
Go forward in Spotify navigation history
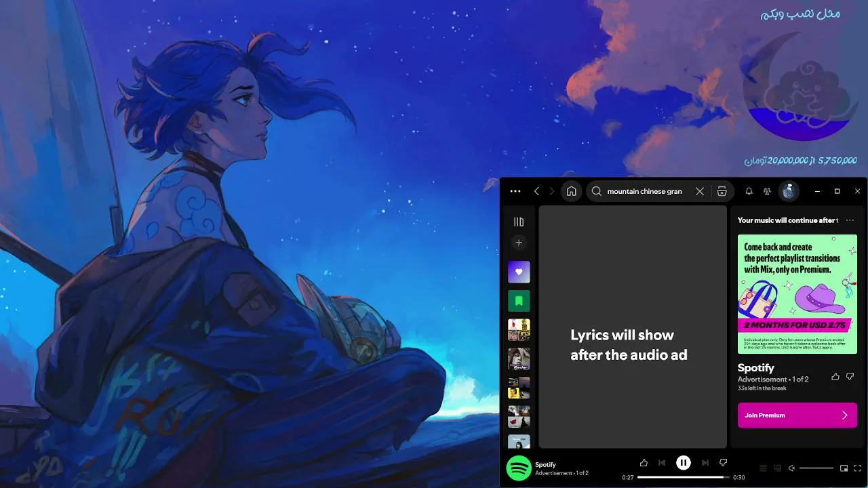point(552,191)
